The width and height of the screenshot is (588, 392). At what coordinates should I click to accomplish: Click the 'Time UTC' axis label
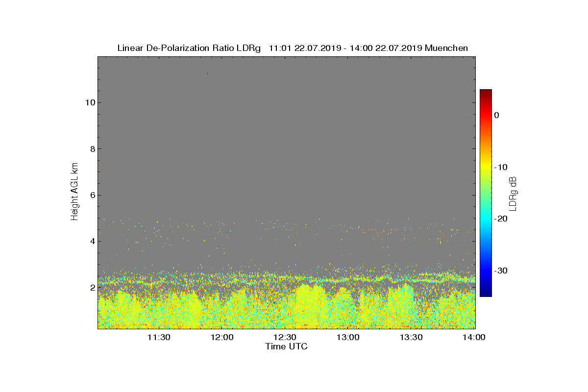[x=287, y=346]
